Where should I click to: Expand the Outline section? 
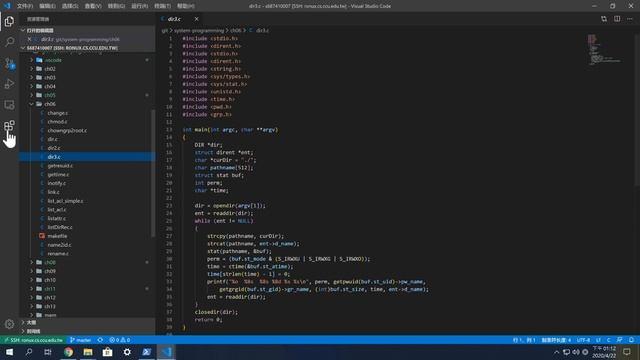pyautogui.click(x=87, y=322)
